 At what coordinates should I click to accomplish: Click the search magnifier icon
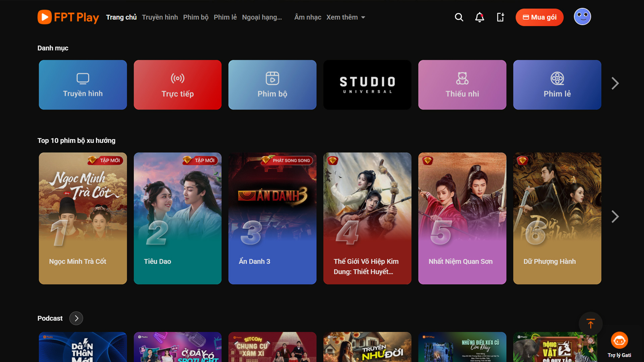[x=459, y=17]
